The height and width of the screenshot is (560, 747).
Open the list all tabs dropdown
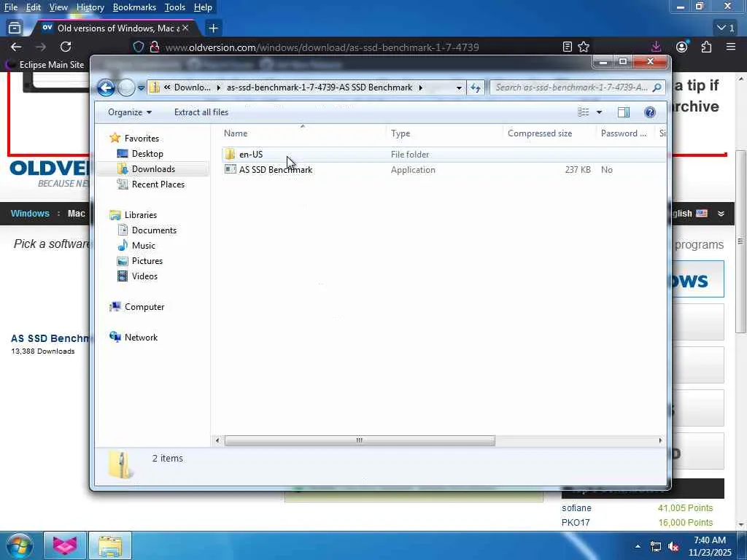[726, 28]
